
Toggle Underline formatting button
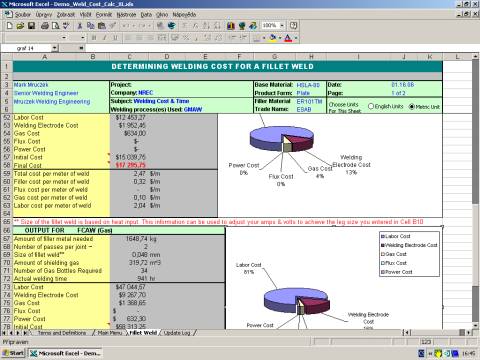pyautogui.click(x=115, y=38)
